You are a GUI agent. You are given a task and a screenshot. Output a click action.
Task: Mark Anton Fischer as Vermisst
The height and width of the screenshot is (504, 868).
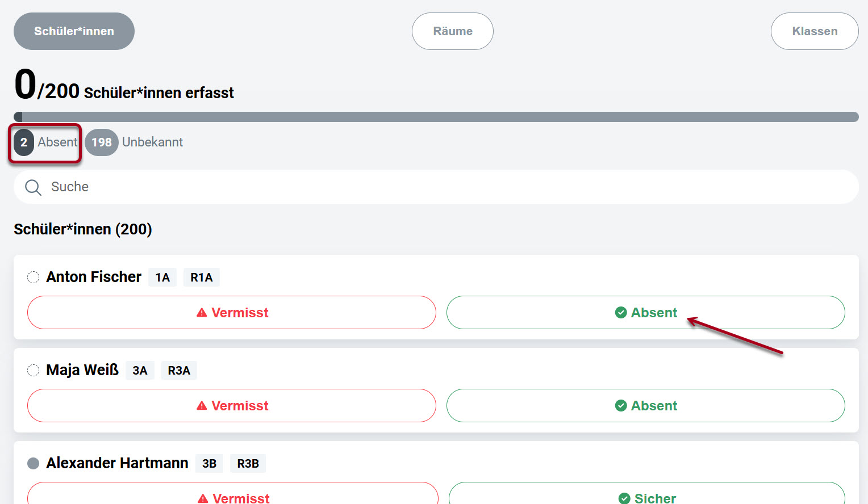click(x=232, y=313)
